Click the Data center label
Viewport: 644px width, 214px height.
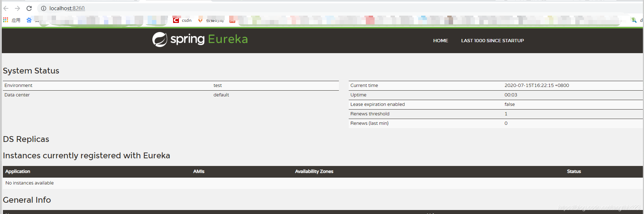pyautogui.click(x=17, y=95)
